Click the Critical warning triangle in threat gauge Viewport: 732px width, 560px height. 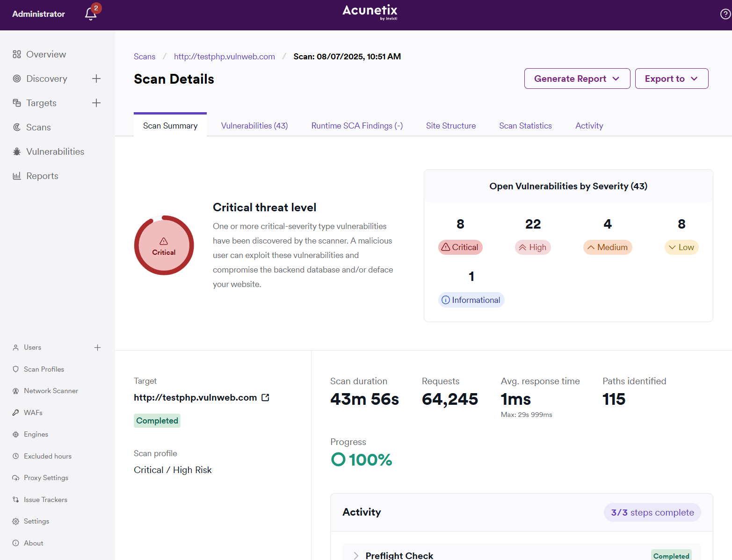[164, 241]
